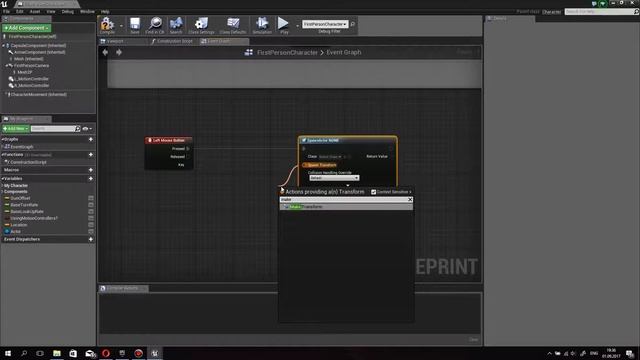Toggle visibility of Actor variable
Image resolution: width=640 pixels, height=360 pixels.
[91, 231]
